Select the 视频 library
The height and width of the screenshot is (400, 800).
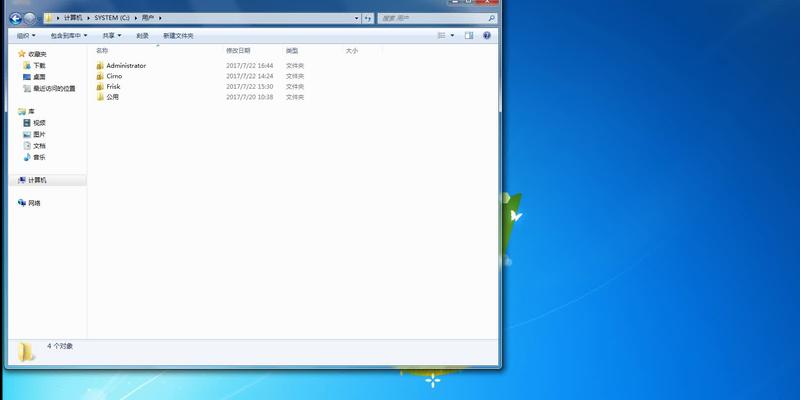[39, 123]
